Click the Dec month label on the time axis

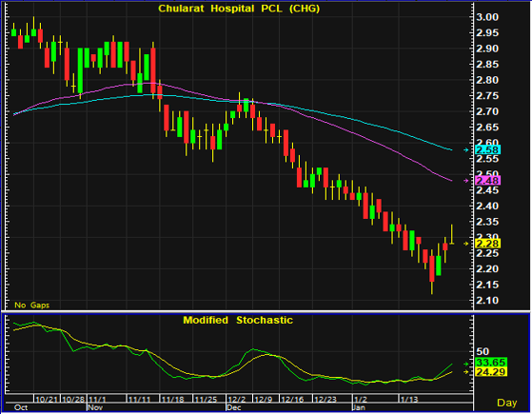pyautogui.click(x=234, y=407)
